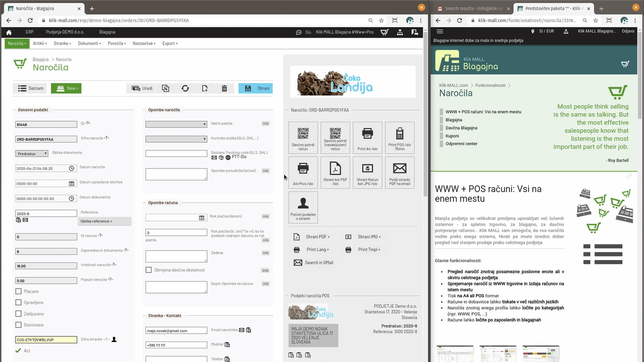Viewport: 644px width, 362px height.
Task: Click the Shrani Račun kot JPG tile
Action: coord(367,172)
